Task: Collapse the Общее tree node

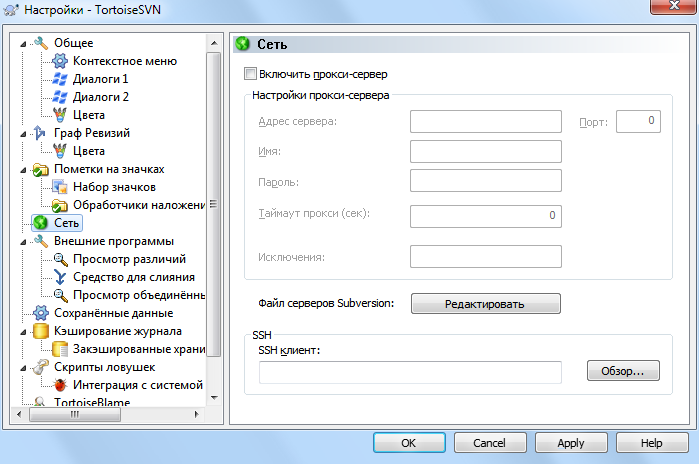Action: (23, 44)
